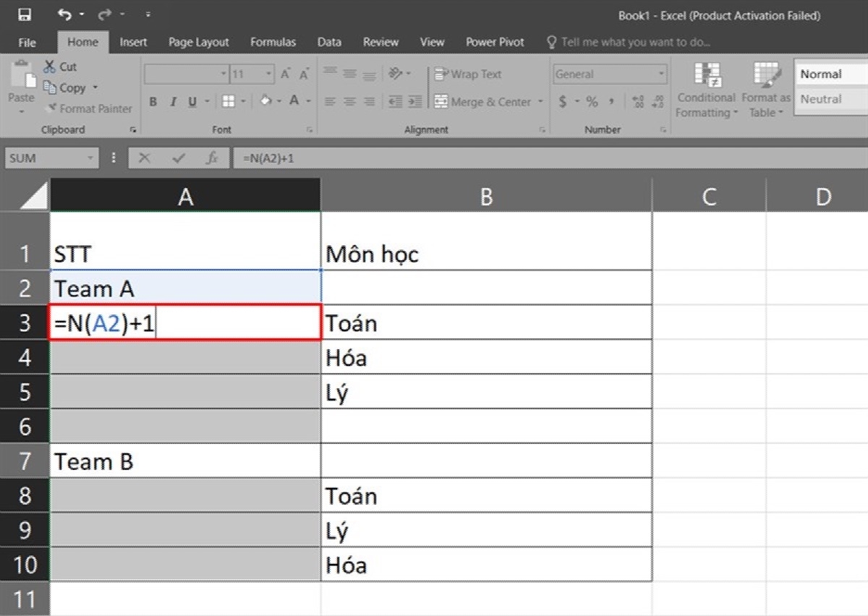
Task: Enable Wrap Text for the cell
Action: pyautogui.click(x=467, y=74)
